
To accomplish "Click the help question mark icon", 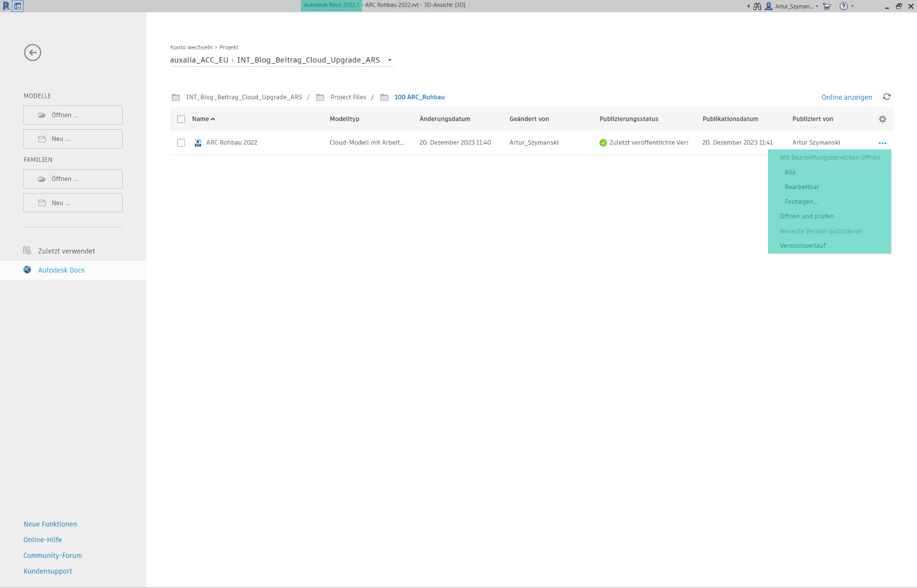I will click(843, 6).
